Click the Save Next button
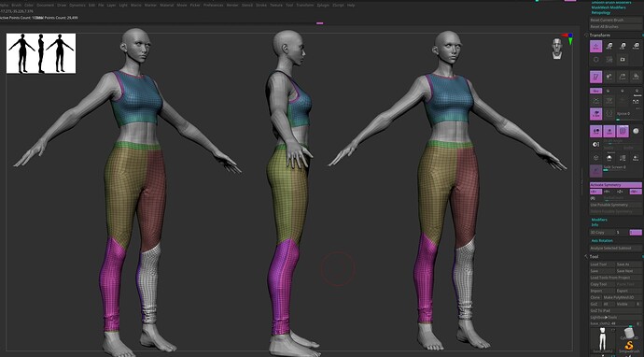 tap(628, 271)
